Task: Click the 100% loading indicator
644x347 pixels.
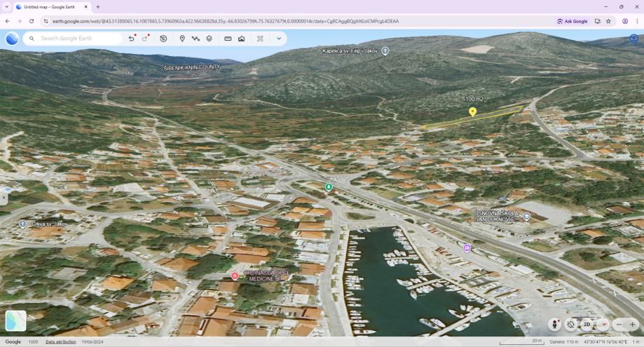Action: point(33,341)
